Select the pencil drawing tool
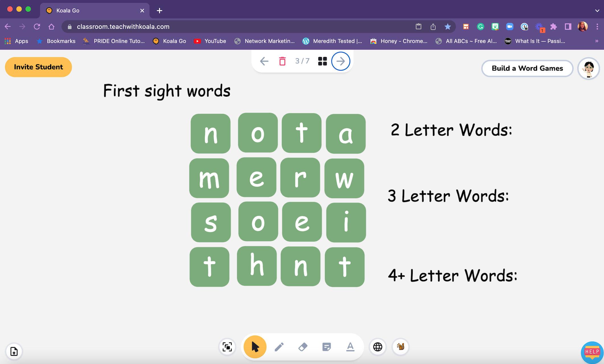The width and height of the screenshot is (604, 364). [x=279, y=347]
